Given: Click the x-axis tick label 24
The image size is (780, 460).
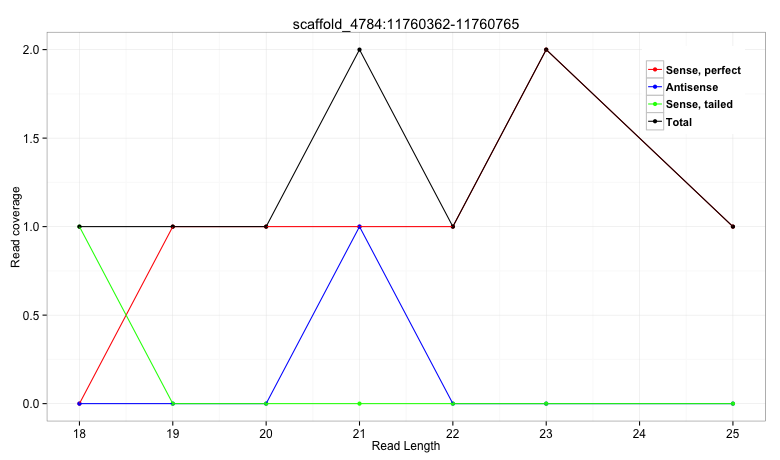Looking at the screenshot, I should 639,433.
